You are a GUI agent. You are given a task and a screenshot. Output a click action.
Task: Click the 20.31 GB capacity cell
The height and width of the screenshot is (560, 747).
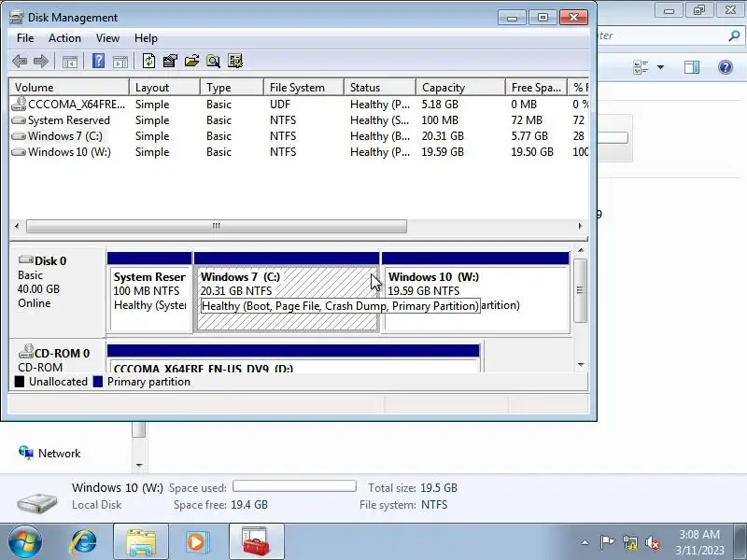click(443, 136)
